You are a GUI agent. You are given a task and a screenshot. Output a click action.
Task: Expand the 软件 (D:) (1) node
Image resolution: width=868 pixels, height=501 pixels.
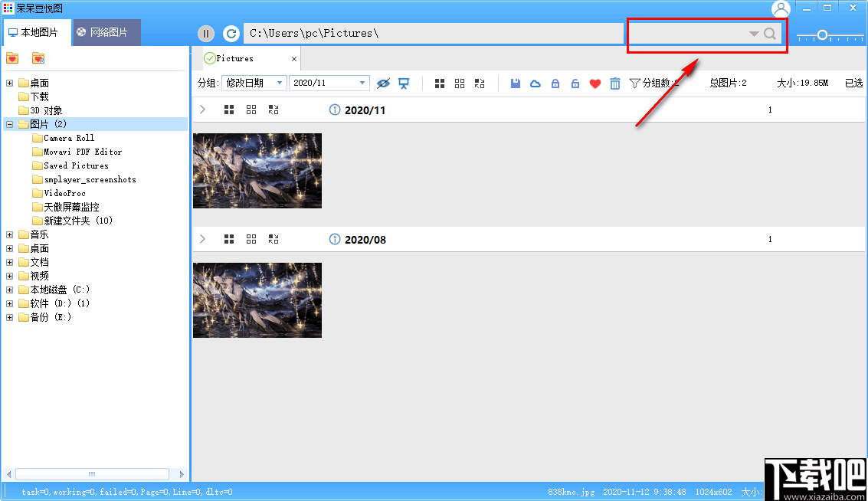click(x=9, y=303)
